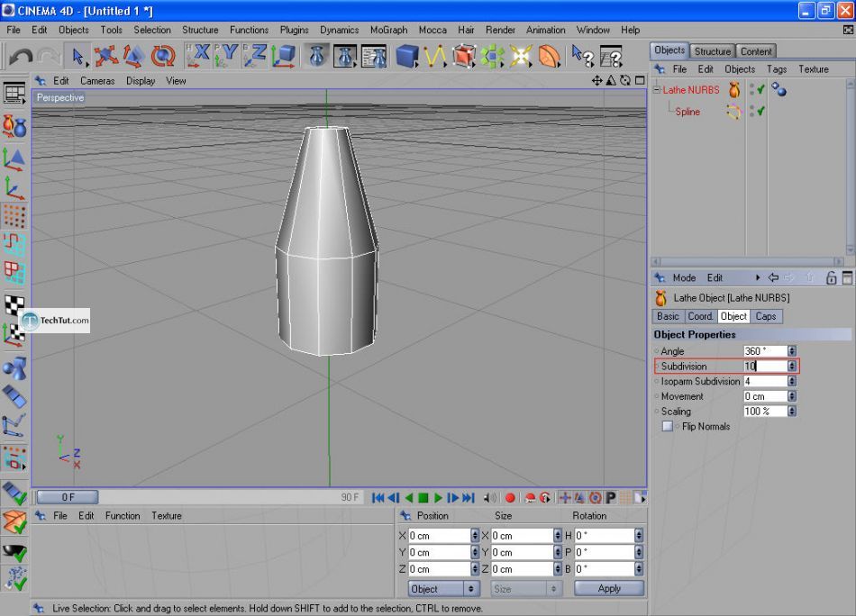The width and height of the screenshot is (856, 616).
Task: Click the Make Editable icon
Action: (14, 126)
